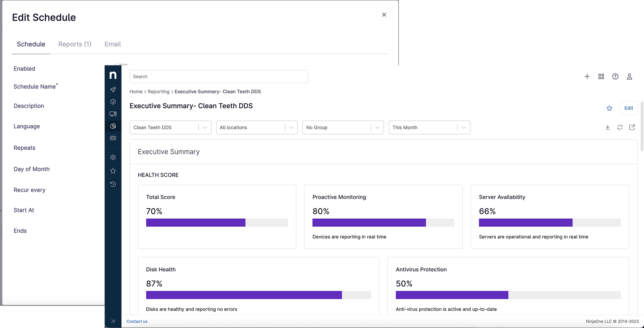The height and width of the screenshot is (328, 644).
Task: Open Reporting via the pie chart sidebar icon
Action: (x=113, y=126)
